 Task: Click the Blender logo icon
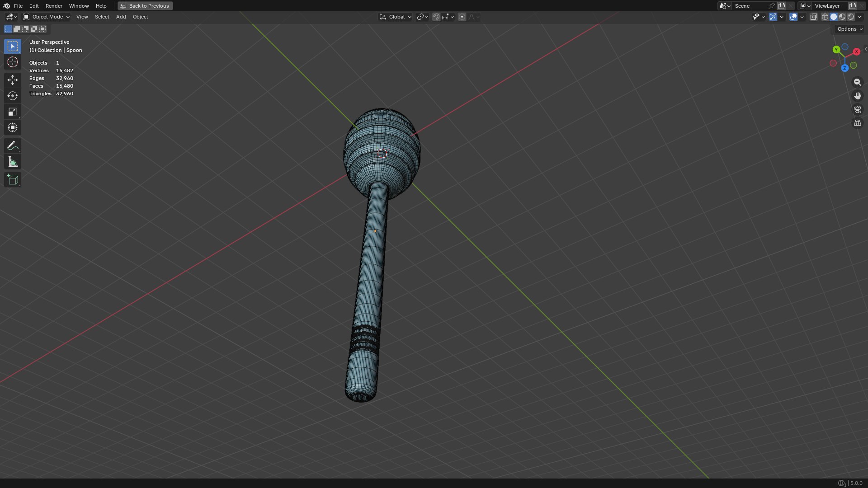pyautogui.click(x=6, y=6)
